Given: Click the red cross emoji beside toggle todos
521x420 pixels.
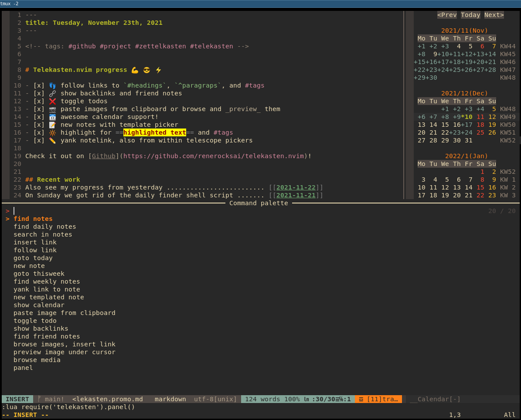Looking at the screenshot, I should 53,101.
